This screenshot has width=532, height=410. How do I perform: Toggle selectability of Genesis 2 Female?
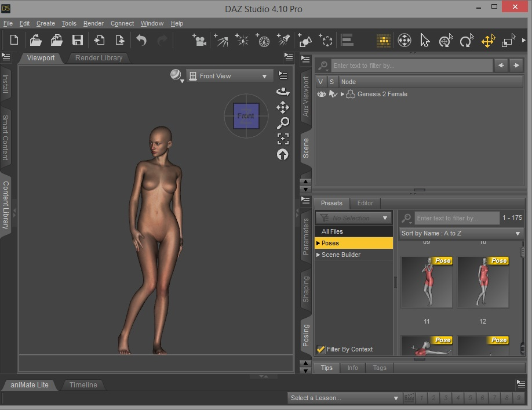[x=333, y=94]
